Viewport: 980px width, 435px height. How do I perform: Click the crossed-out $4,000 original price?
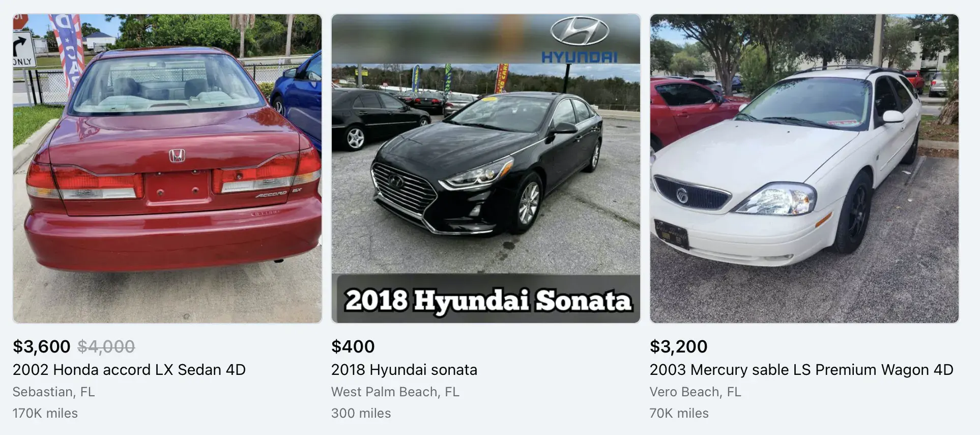pyautogui.click(x=106, y=346)
